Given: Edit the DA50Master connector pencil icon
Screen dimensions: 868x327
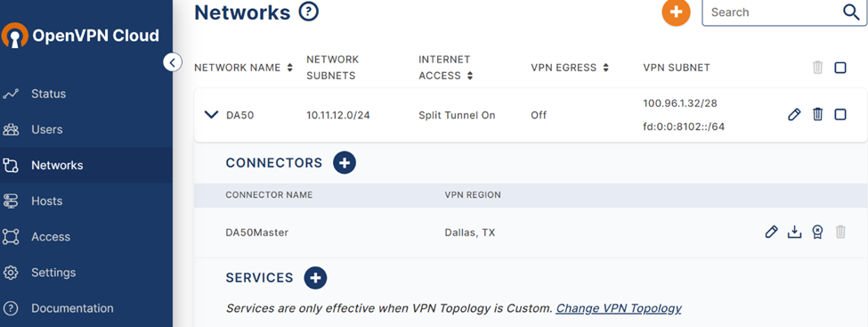Looking at the screenshot, I should (x=771, y=232).
